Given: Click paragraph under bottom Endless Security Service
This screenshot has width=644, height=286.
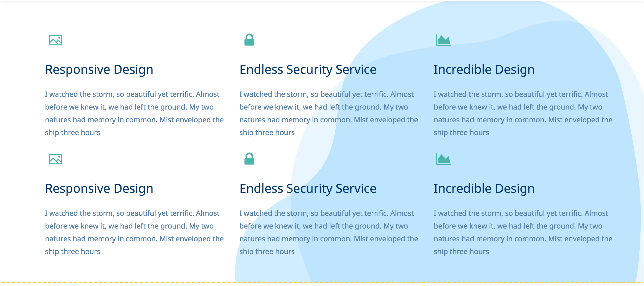Looking at the screenshot, I should click(329, 232).
